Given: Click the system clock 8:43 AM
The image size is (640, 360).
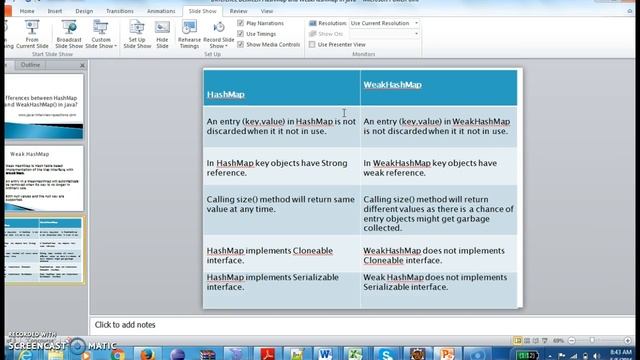Looking at the screenshot, I should (621, 353).
